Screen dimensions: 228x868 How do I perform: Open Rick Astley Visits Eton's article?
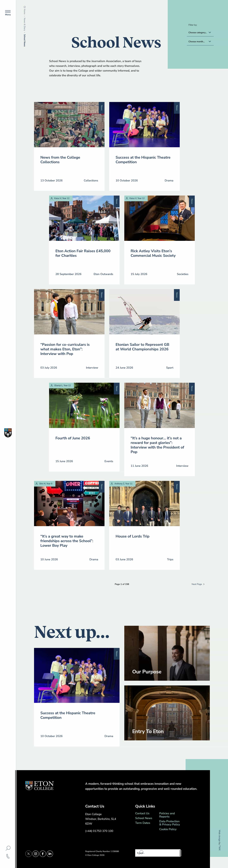pos(153,253)
